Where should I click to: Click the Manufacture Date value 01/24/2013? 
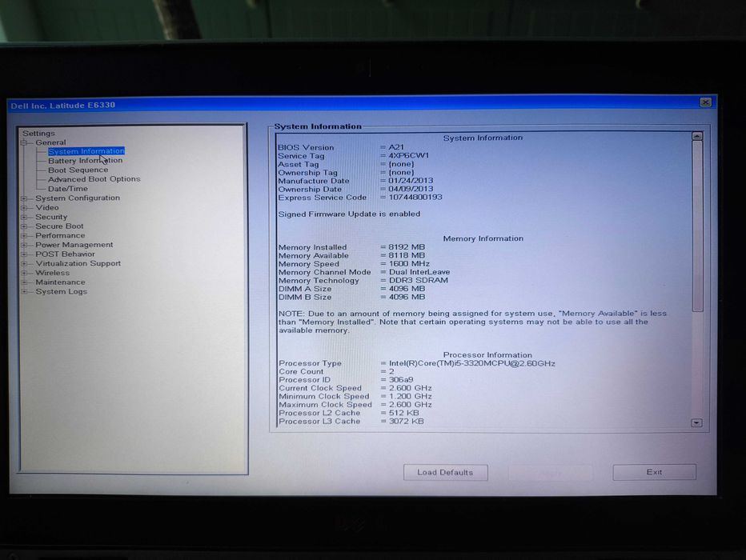[x=411, y=181]
